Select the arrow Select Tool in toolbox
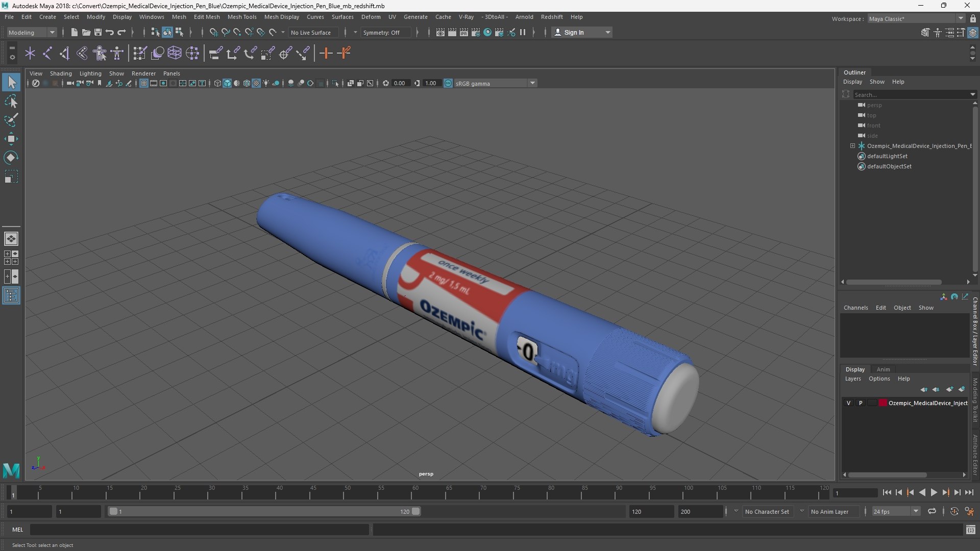The image size is (980, 551). [11, 82]
